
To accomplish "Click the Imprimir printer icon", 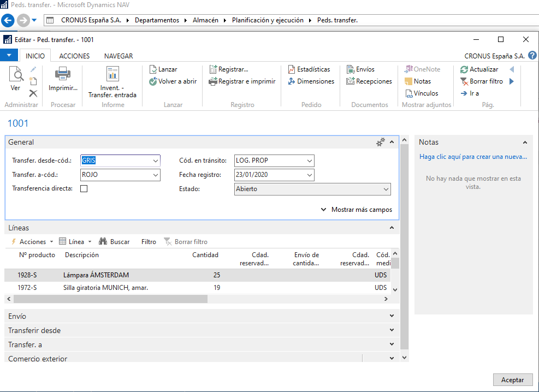I will pos(63,78).
